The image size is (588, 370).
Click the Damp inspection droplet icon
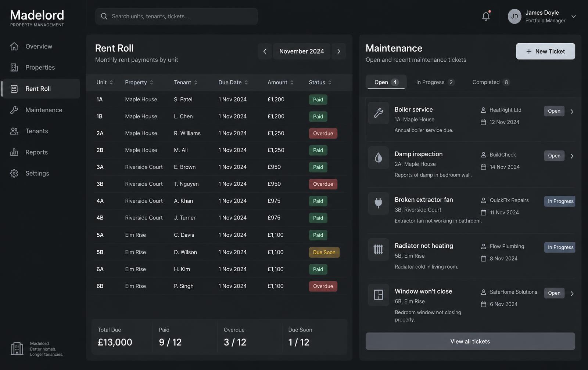click(x=379, y=158)
